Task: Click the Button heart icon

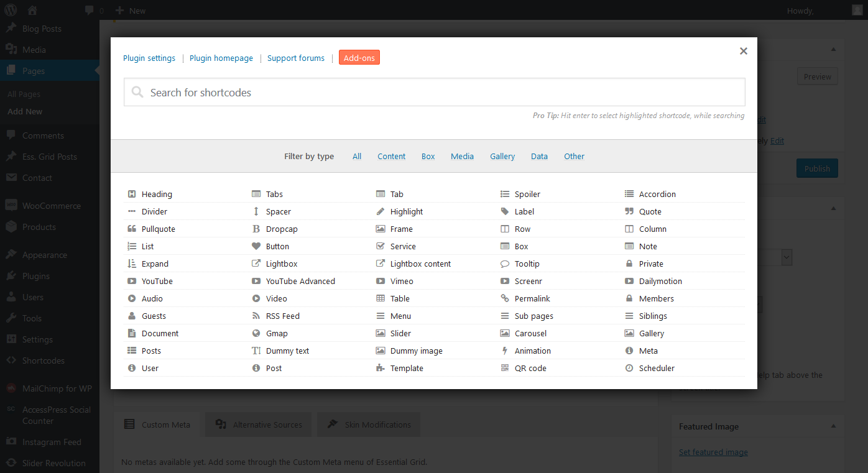Action: coord(256,246)
